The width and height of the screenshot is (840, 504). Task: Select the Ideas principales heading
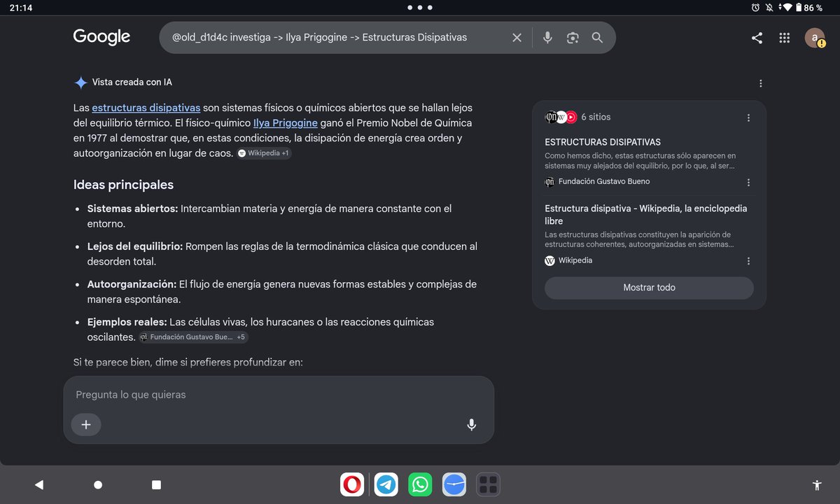(123, 185)
